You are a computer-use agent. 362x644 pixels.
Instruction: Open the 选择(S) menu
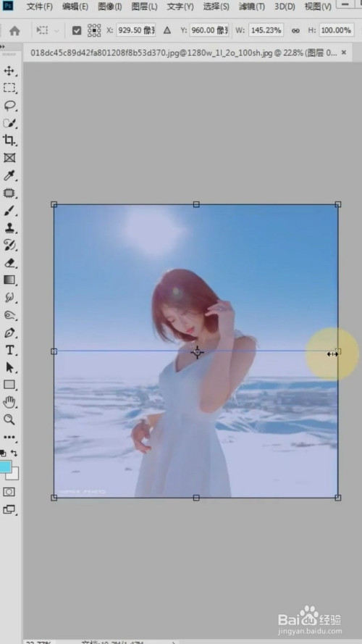[x=216, y=7]
